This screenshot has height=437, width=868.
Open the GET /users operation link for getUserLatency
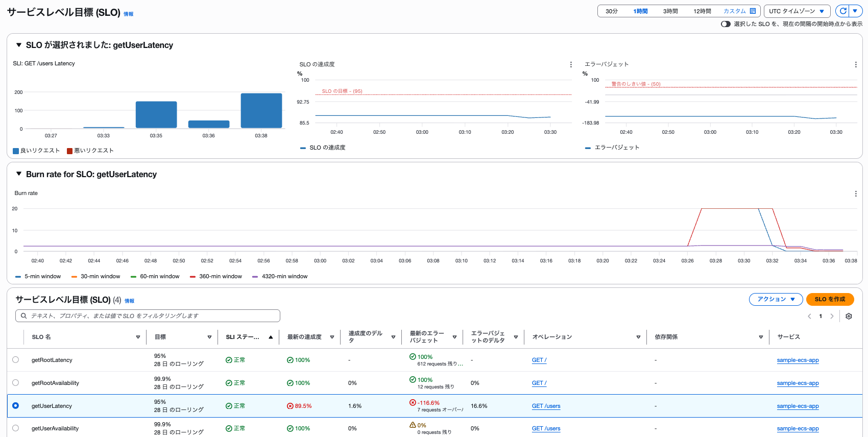[x=546, y=406]
